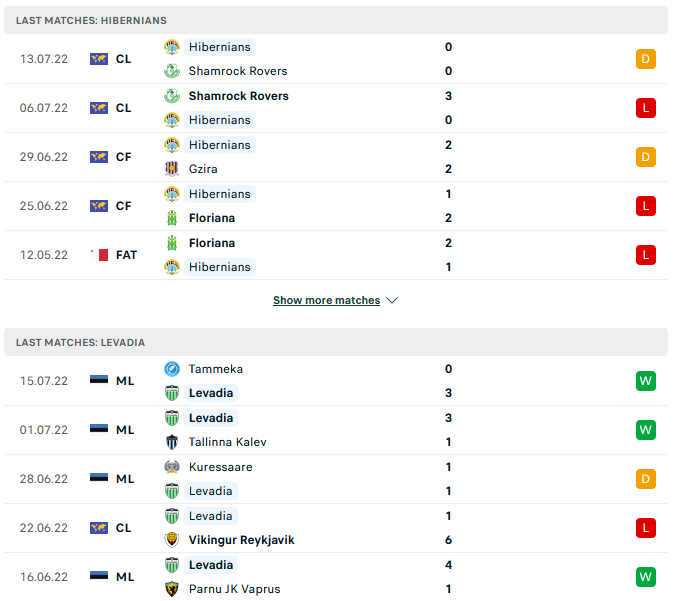Click the Vikingur Reykjavik crest icon

point(172,540)
